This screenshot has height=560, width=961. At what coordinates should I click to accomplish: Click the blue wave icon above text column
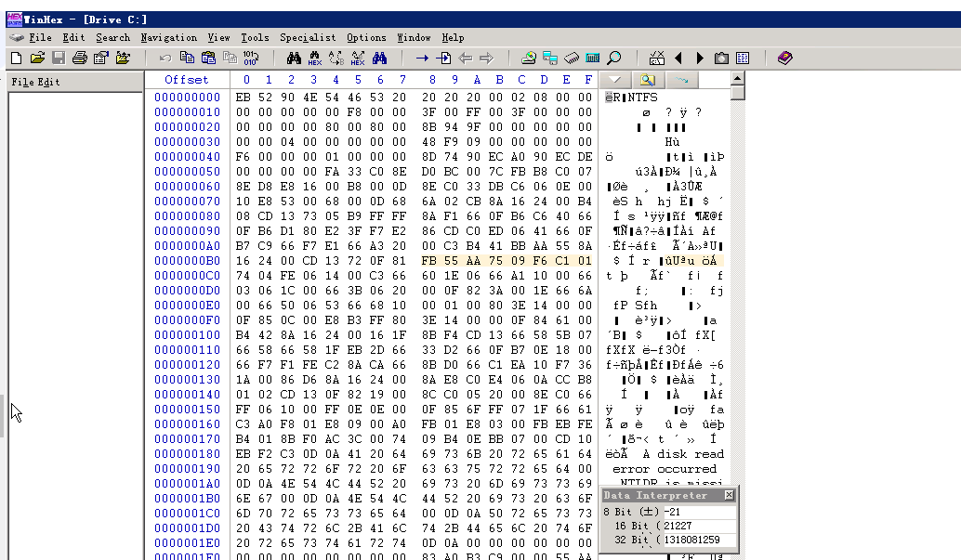[682, 80]
